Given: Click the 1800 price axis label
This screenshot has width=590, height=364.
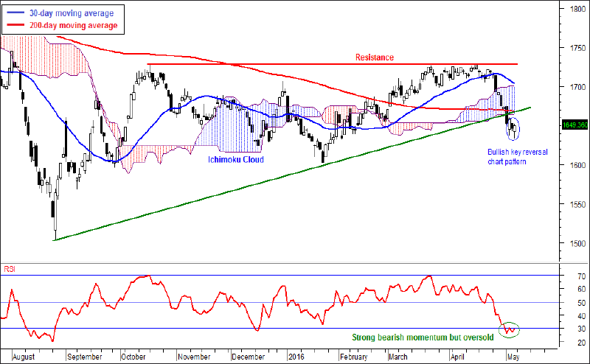Looking at the screenshot, I should [577, 9].
